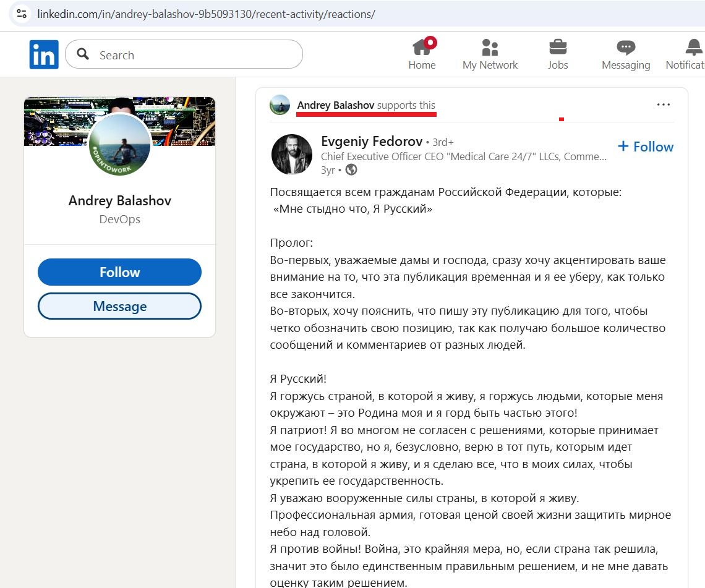Click the 'supports this' reaction text
Viewport: 705px width, 588px height.
[x=406, y=105]
